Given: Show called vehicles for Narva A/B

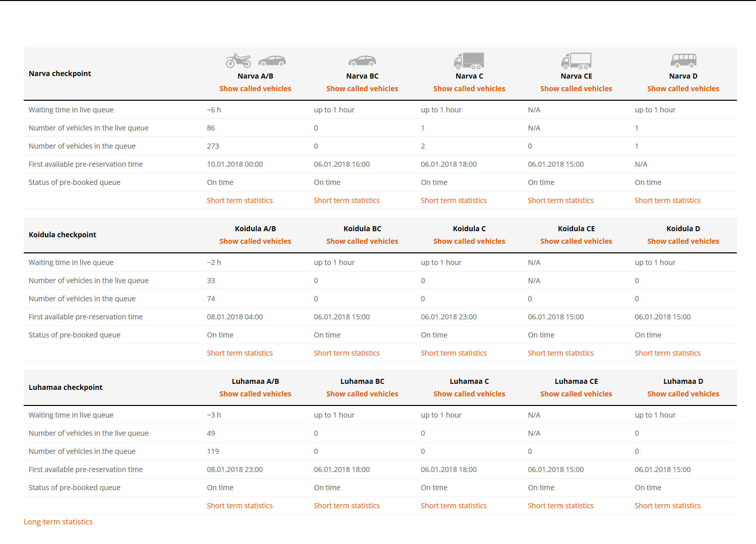Looking at the screenshot, I should pyautogui.click(x=255, y=89).
